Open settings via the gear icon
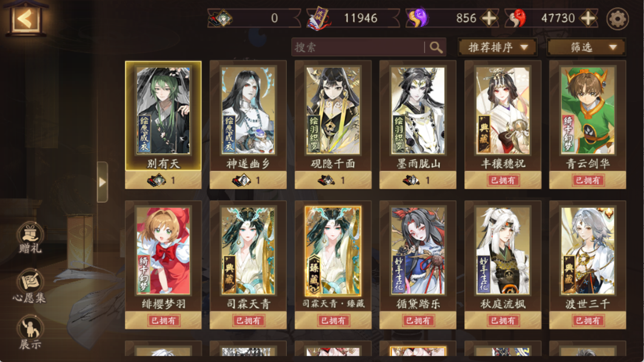The height and width of the screenshot is (362, 644). (x=618, y=19)
